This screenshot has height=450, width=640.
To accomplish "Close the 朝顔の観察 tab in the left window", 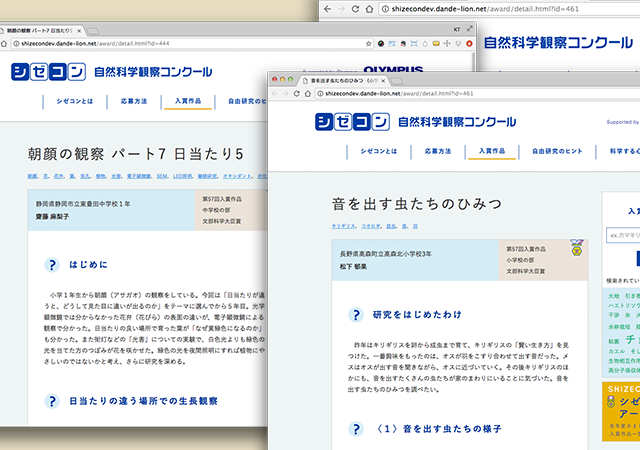I will pos(79,31).
